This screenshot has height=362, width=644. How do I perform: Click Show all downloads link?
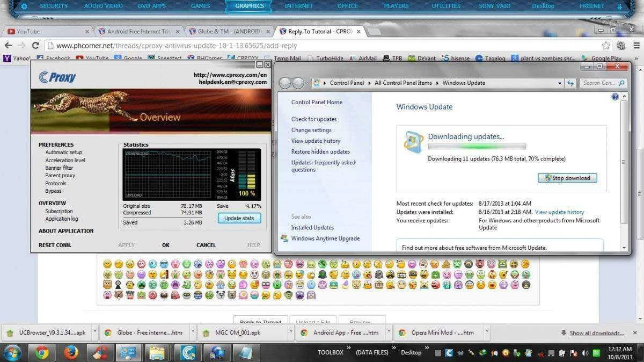596,333
